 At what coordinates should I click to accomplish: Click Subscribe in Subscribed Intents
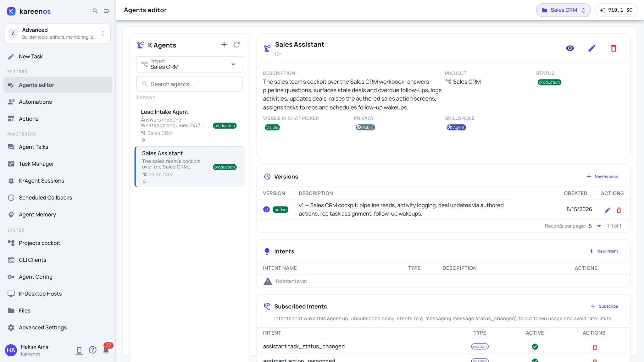604,306
